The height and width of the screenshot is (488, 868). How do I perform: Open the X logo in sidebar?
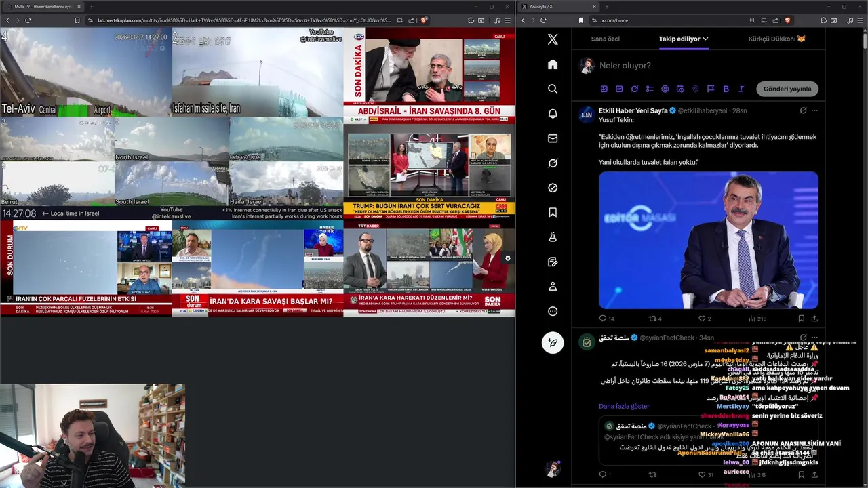point(553,39)
